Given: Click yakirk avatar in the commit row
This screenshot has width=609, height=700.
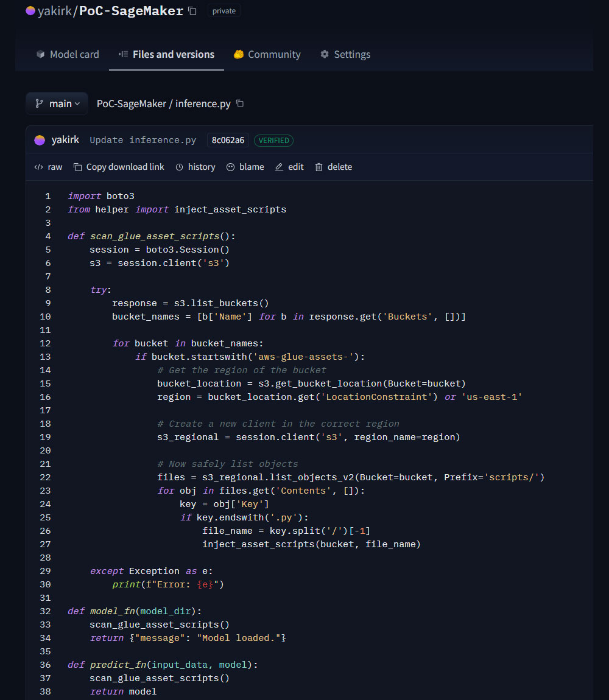Looking at the screenshot, I should (x=40, y=140).
